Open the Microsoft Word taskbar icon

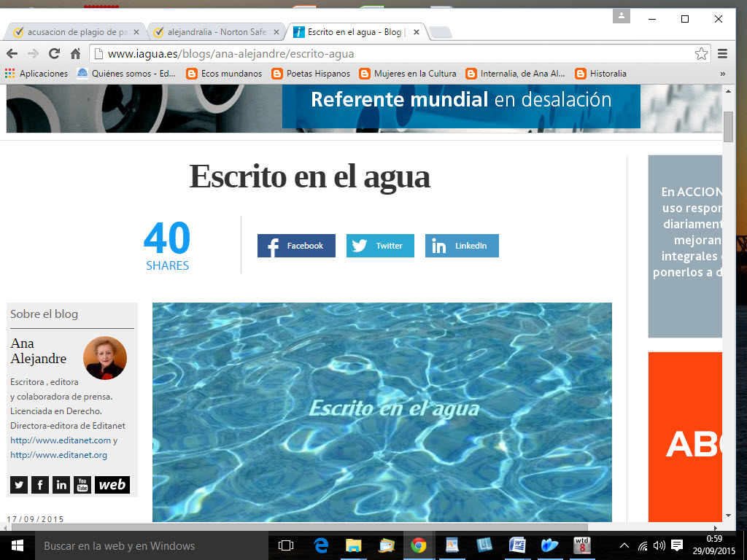point(517,545)
